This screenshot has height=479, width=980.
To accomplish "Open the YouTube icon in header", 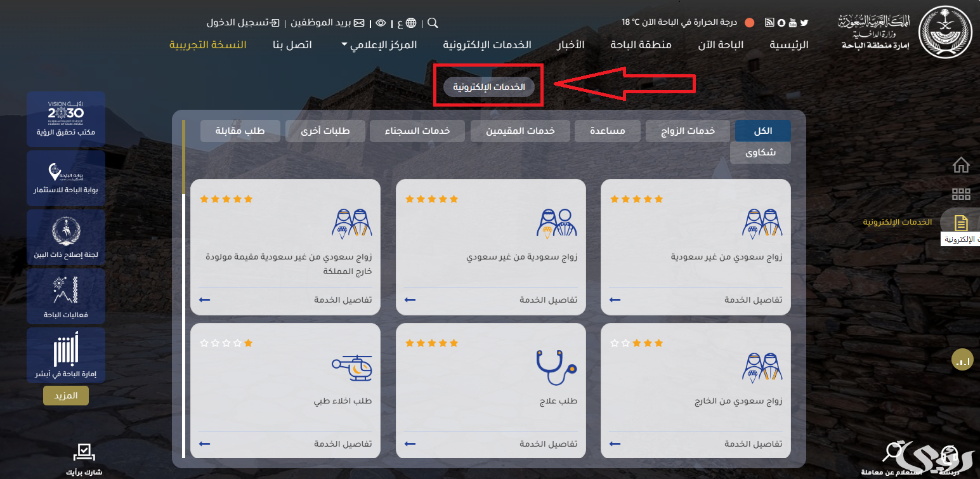I will click(x=793, y=22).
